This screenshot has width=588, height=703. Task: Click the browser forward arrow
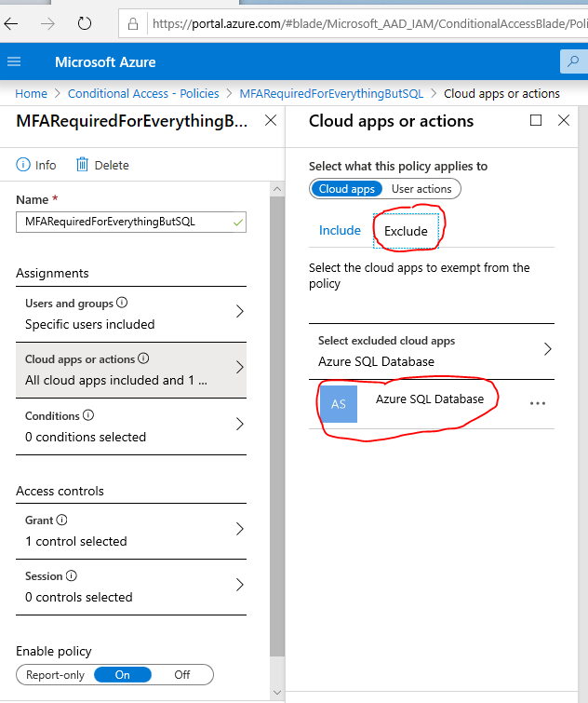click(47, 23)
